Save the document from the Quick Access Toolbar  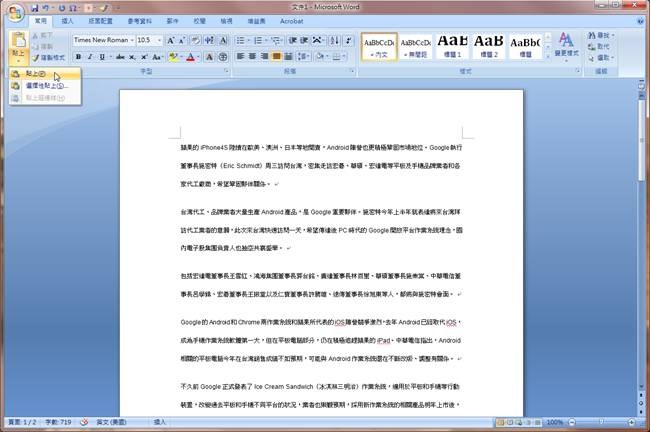(x=35, y=8)
